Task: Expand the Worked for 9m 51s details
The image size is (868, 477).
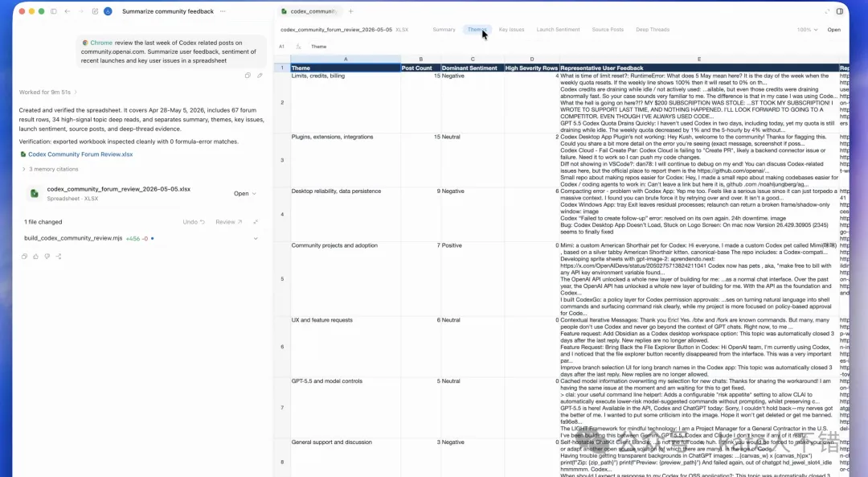Action: pyautogui.click(x=47, y=92)
